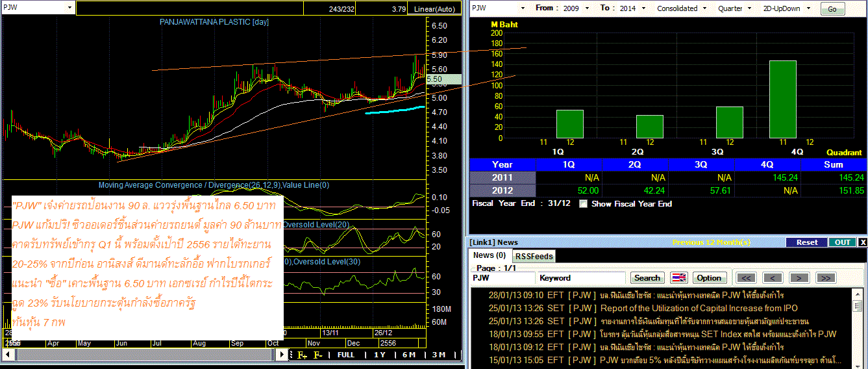The image size is (868, 369).
Task: Click the 151.85 Sum value
Action: pyautogui.click(x=852, y=190)
